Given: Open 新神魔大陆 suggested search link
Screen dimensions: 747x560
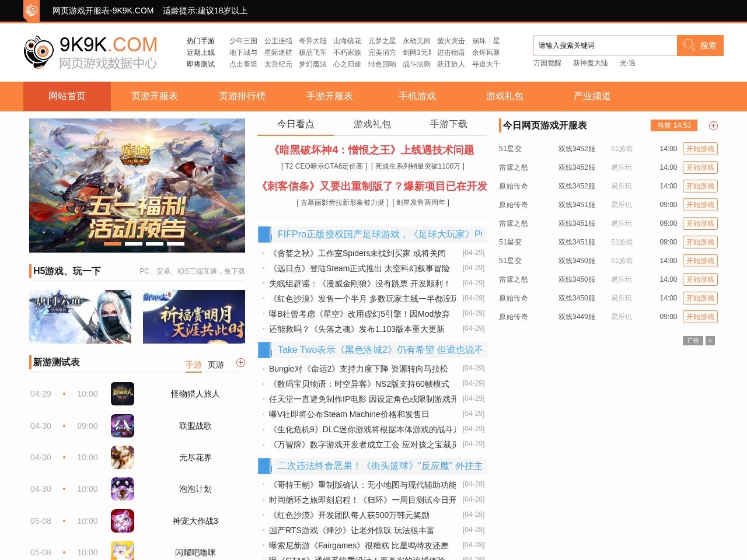Looking at the screenshot, I should point(591,63).
